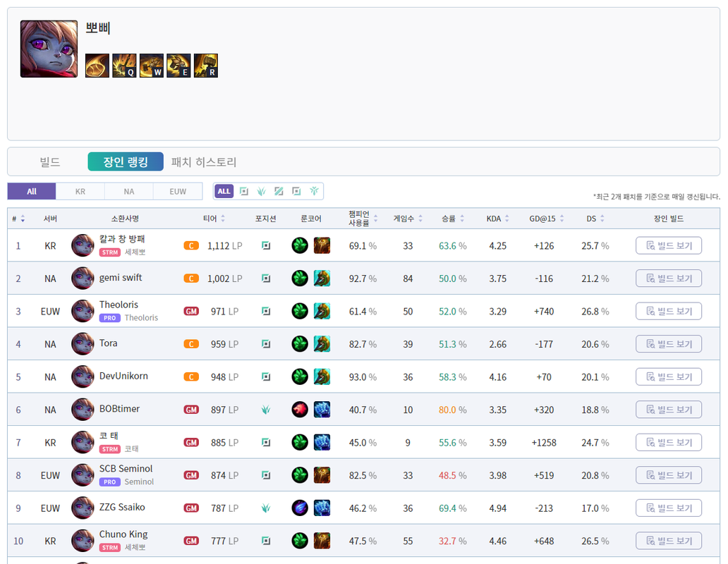This screenshot has height=564, width=728.
Task: Click Grandmaster tier badge for BOBtimer
Action: [191, 410]
